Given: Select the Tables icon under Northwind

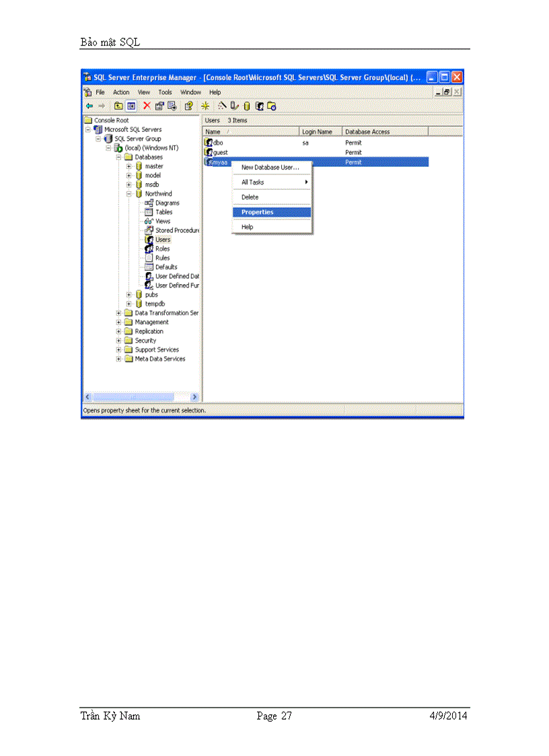Looking at the screenshot, I should tap(149, 211).
